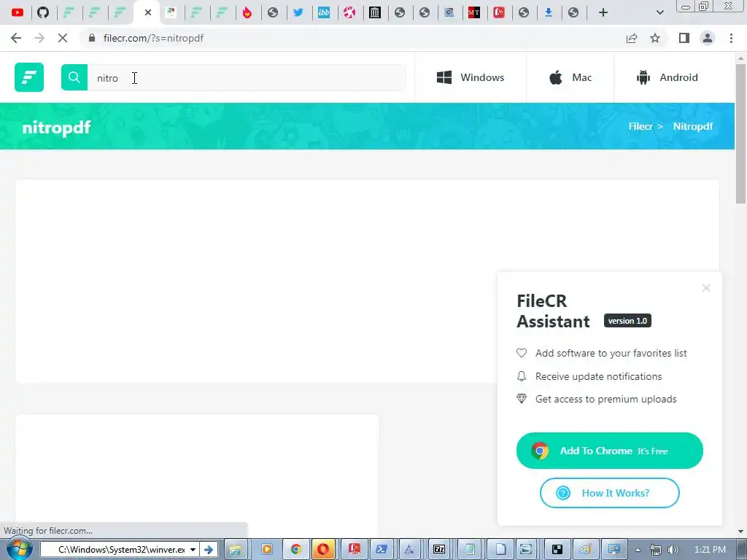
Task: Open the black-and-white checker taskbar icon
Action: coord(557,550)
